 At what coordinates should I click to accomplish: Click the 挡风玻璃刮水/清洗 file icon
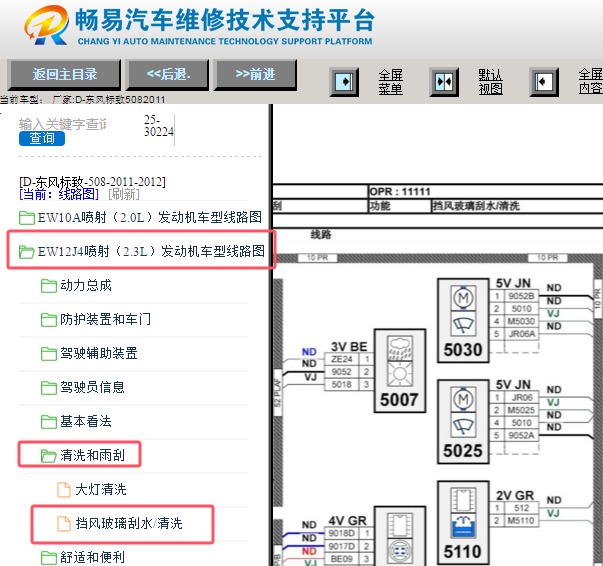(x=64, y=523)
